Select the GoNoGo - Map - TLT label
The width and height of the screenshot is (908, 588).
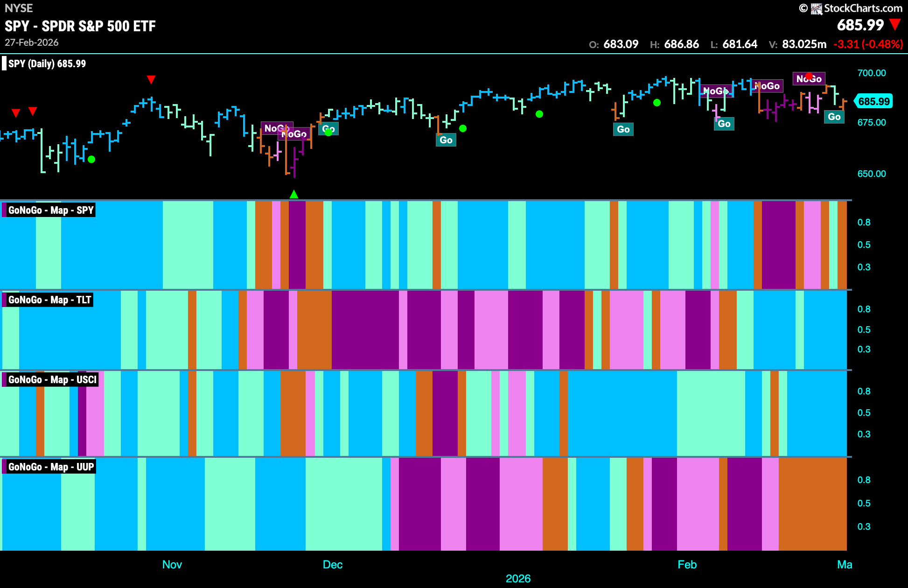(x=48, y=300)
